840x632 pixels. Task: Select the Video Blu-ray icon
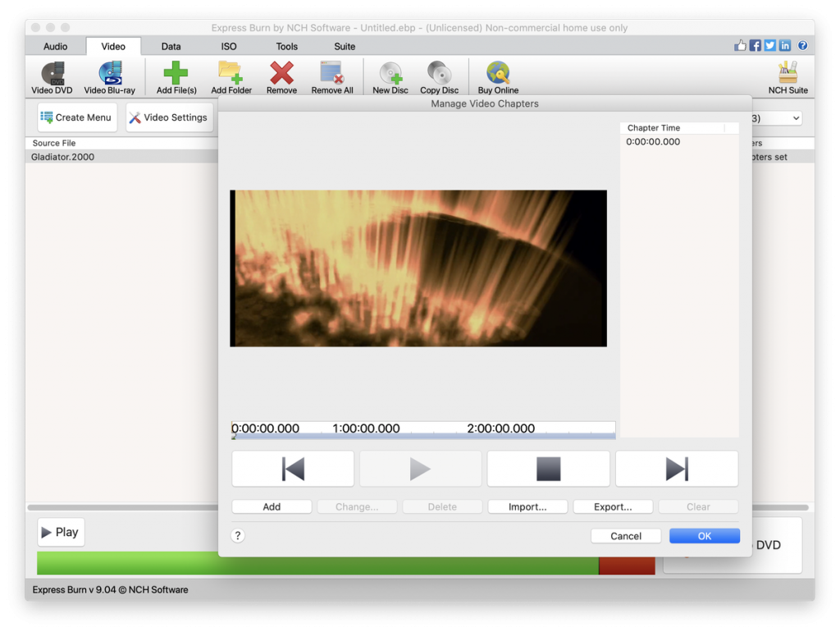point(110,78)
